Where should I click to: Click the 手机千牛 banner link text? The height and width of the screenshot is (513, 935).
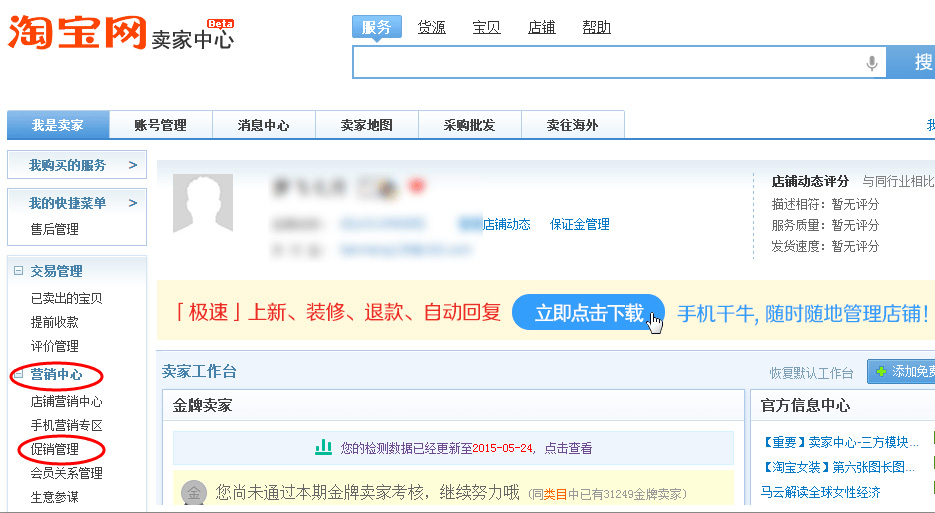(803, 313)
